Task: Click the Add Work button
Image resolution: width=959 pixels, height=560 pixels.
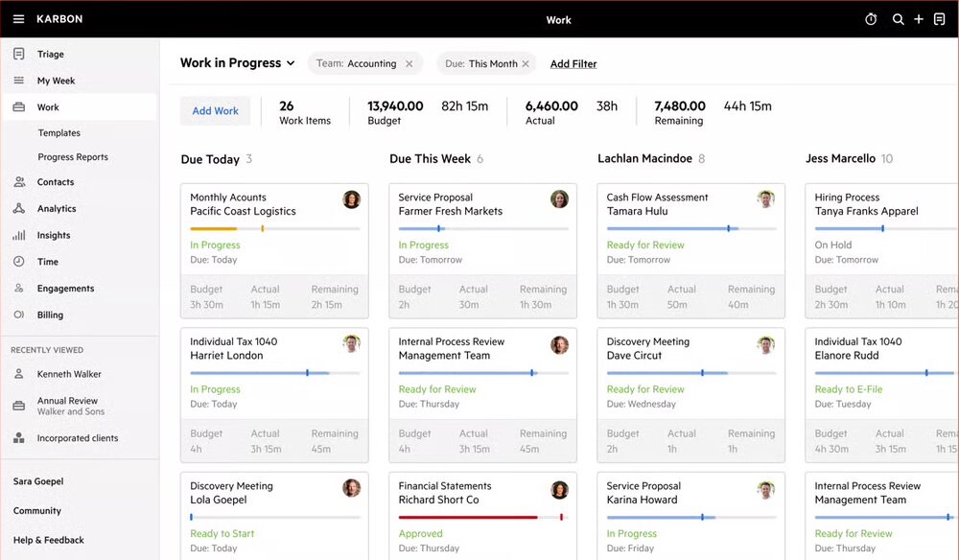Action: [x=215, y=110]
